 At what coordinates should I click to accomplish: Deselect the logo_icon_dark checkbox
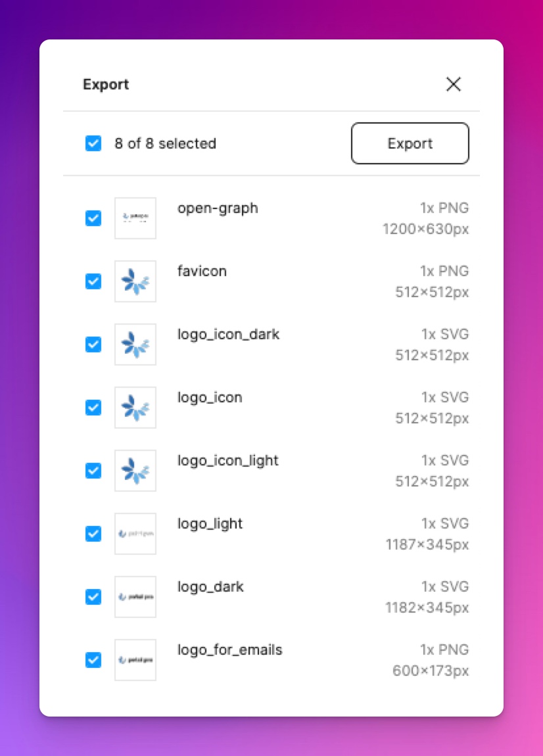click(x=93, y=344)
